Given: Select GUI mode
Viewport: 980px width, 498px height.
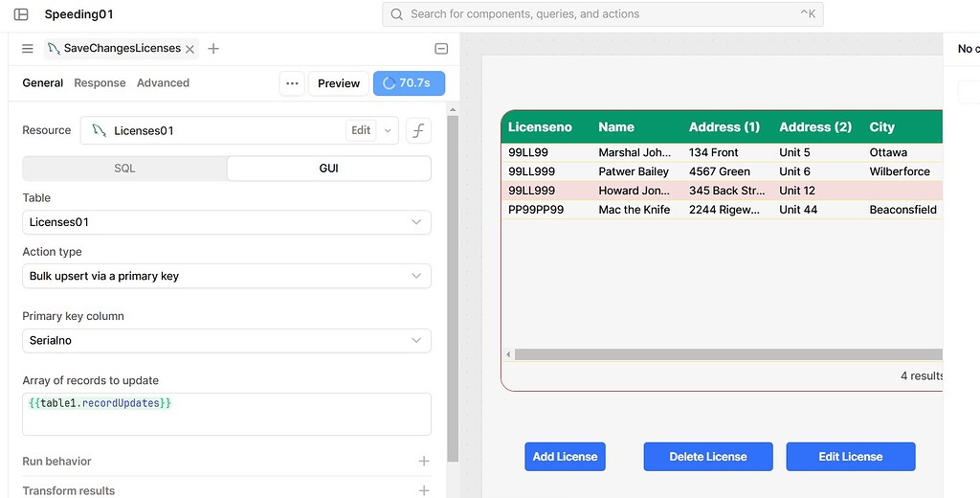Looking at the screenshot, I should pyautogui.click(x=329, y=169).
